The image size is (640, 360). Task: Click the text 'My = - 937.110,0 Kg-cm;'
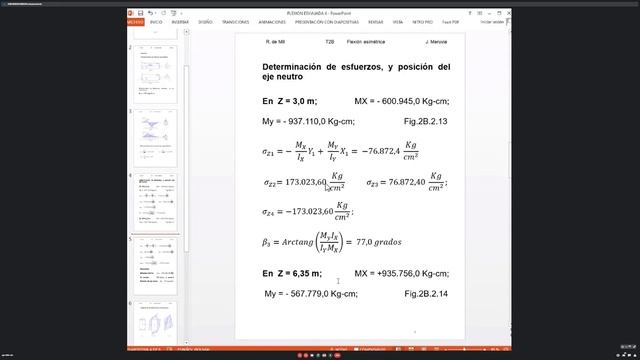(309, 122)
